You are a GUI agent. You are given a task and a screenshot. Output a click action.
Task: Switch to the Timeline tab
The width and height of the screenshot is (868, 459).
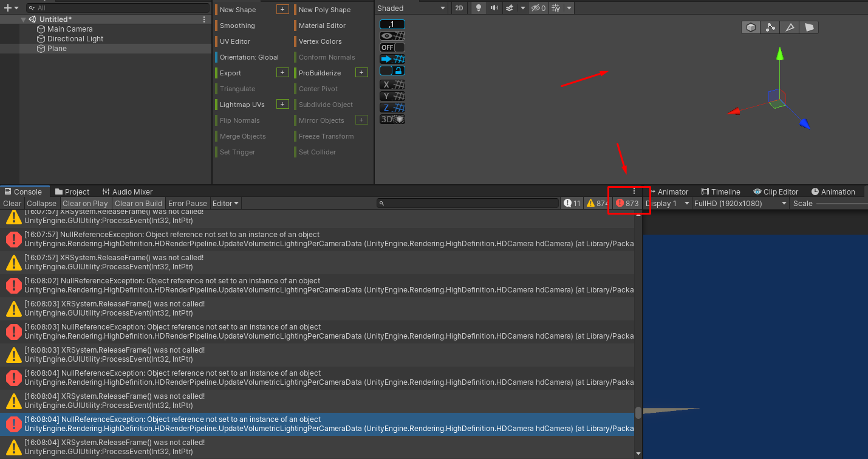pyautogui.click(x=721, y=192)
